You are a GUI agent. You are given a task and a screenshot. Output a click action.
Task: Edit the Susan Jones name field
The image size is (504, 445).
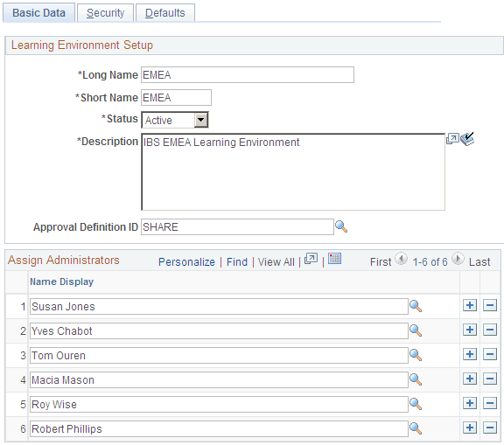pos(219,307)
